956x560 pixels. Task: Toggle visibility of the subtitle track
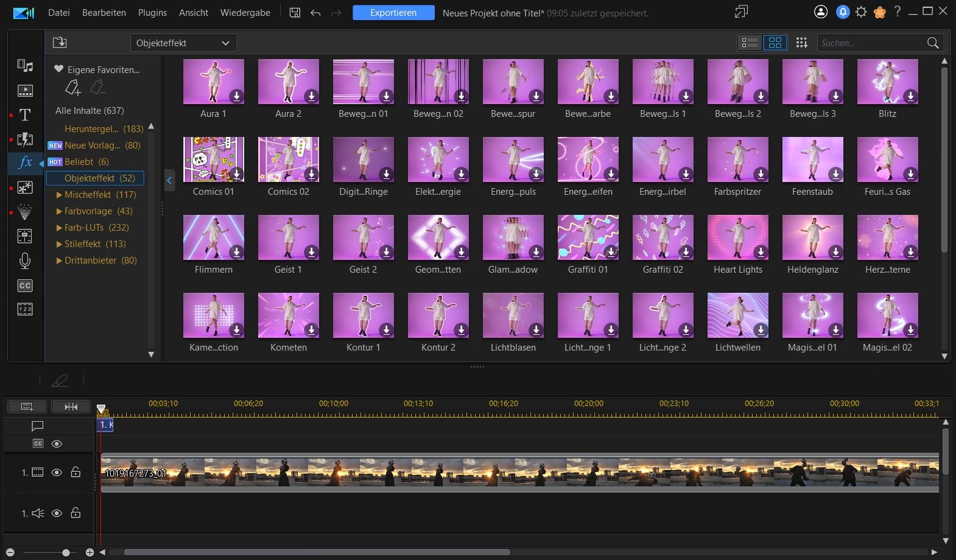pos(57,444)
